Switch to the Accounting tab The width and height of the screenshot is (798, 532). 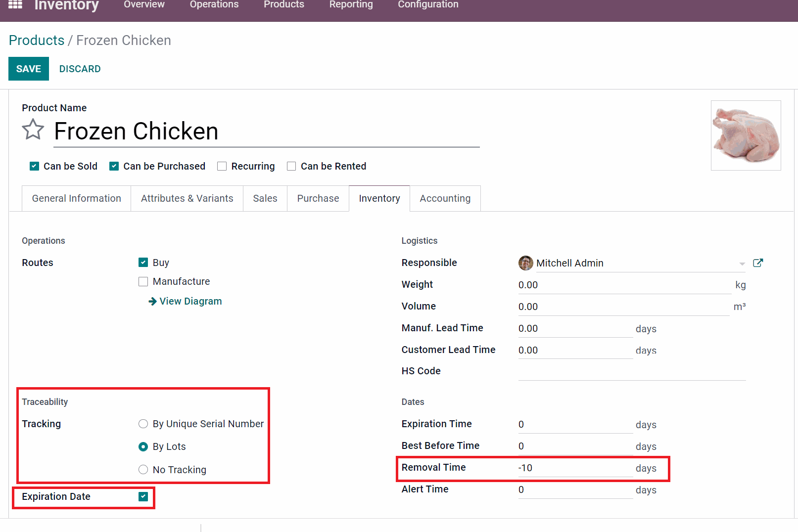point(445,198)
